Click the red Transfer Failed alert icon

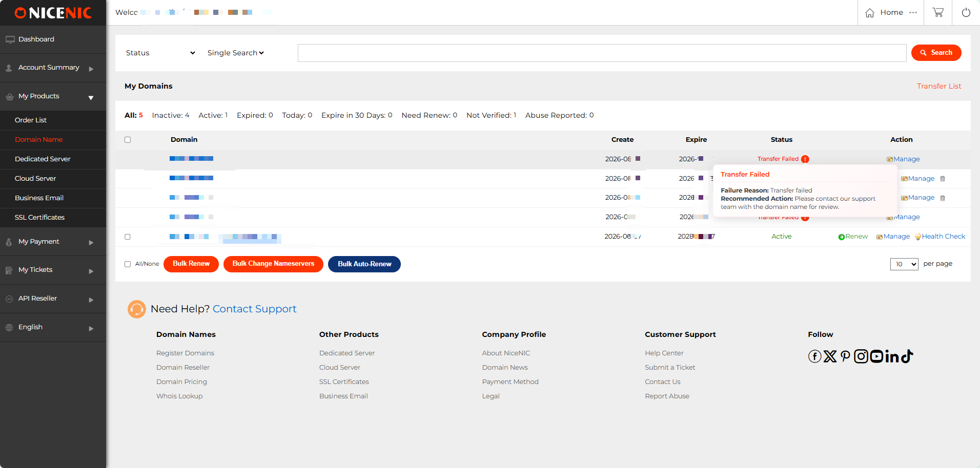805,159
